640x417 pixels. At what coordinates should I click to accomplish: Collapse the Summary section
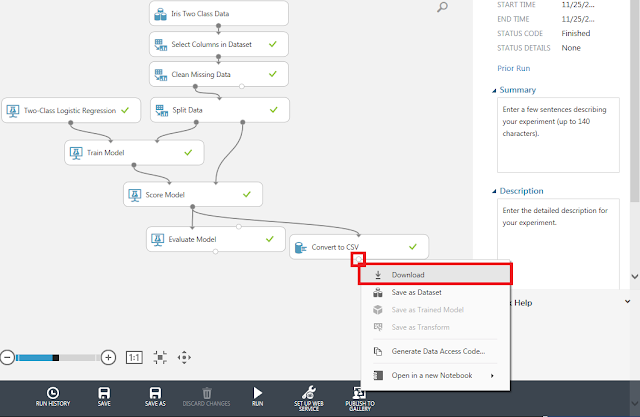tap(494, 90)
